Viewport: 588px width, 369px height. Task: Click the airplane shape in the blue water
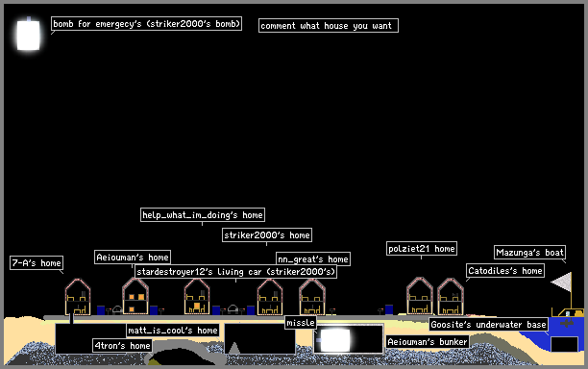[567, 323]
